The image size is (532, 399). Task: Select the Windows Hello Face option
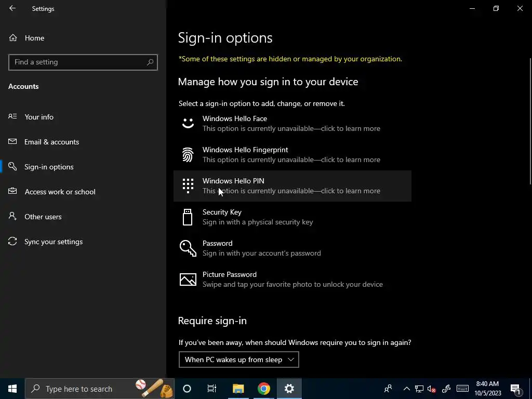(292, 124)
